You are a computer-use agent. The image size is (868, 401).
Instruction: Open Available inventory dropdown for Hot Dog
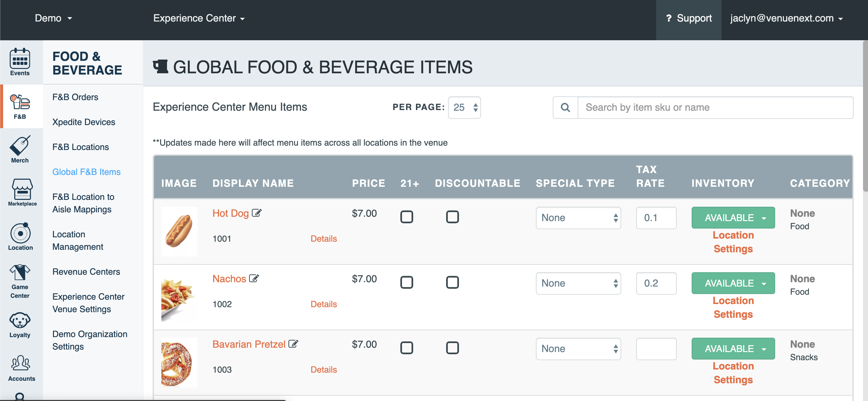(733, 218)
